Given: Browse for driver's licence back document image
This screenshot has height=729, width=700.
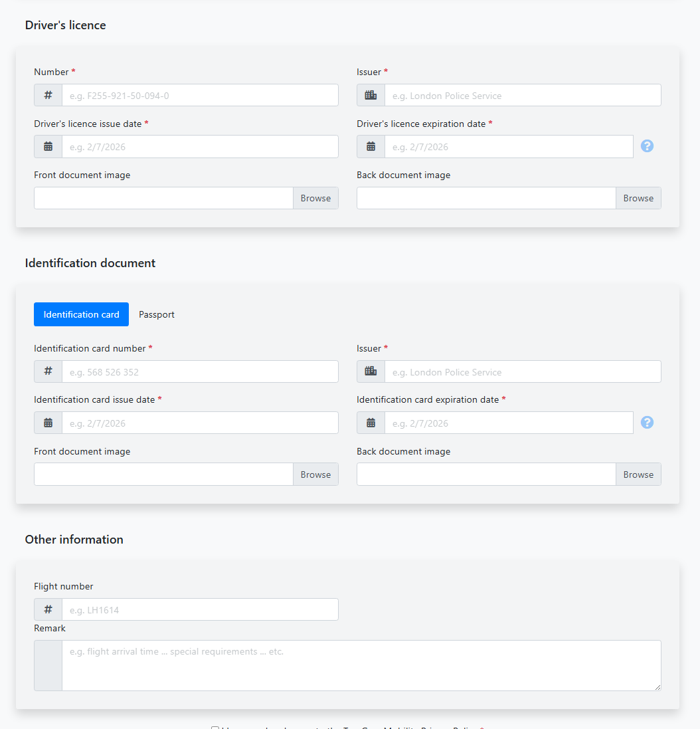Looking at the screenshot, I should (638, 198).
